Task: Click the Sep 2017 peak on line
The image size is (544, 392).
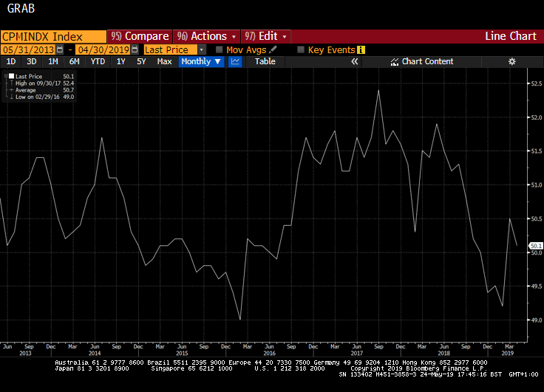Action: click(378, 91)
